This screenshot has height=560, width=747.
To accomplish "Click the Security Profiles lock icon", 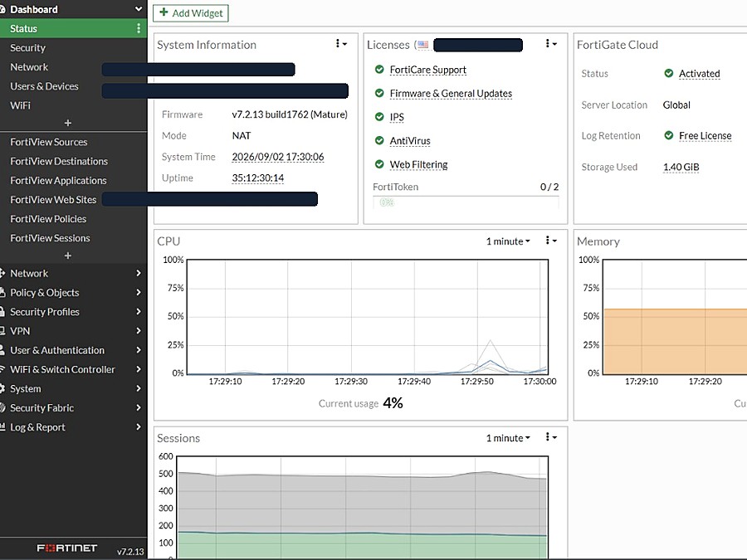I will tap(2, 311).
